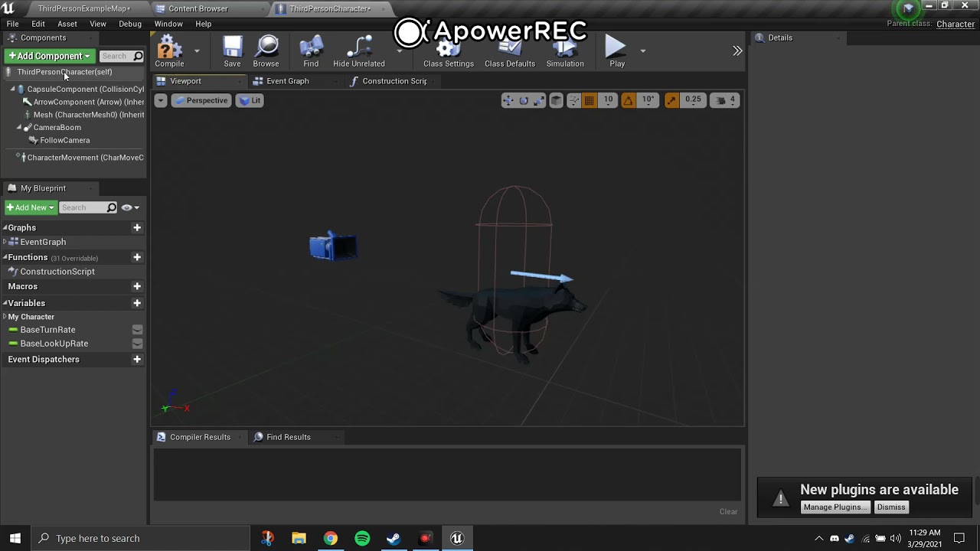Switch to the Find Results tab
Image resolution: width=980 pixels, height=551 pixels.
[288, 437]
